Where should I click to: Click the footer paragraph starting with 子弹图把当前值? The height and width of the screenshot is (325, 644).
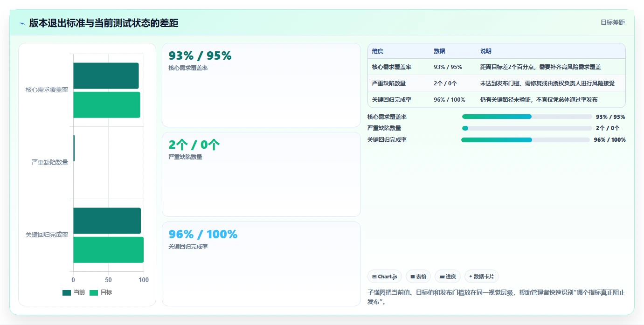point(496,297)
